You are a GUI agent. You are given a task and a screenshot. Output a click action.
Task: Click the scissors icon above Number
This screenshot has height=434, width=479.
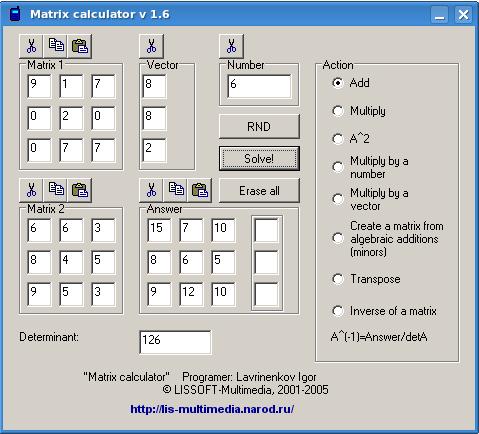pyautogui.click(x=231, y=46)
